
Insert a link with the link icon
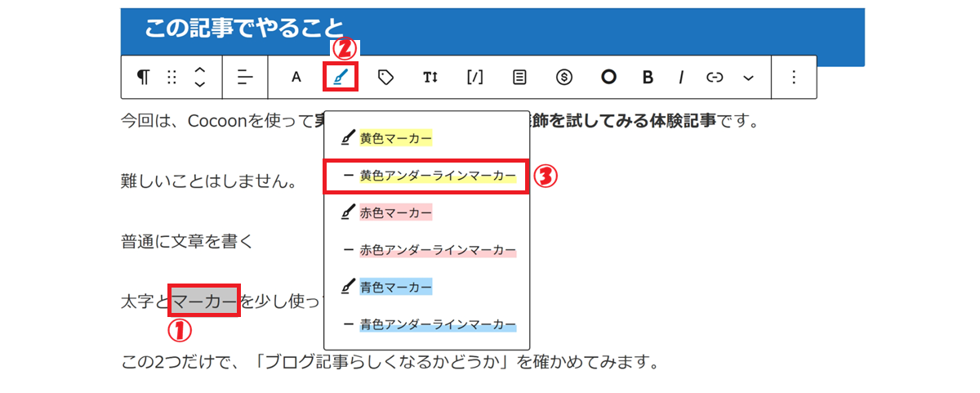(715, 78)
